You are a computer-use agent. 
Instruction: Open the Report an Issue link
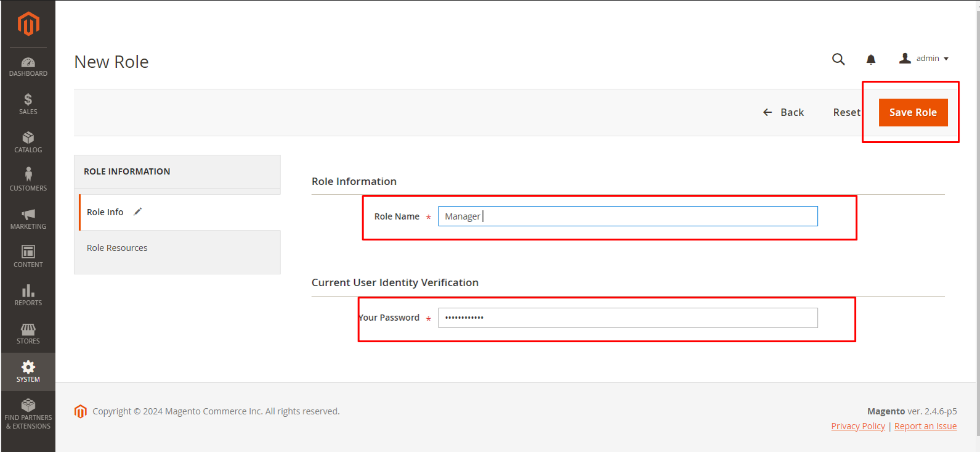point(925,426)
